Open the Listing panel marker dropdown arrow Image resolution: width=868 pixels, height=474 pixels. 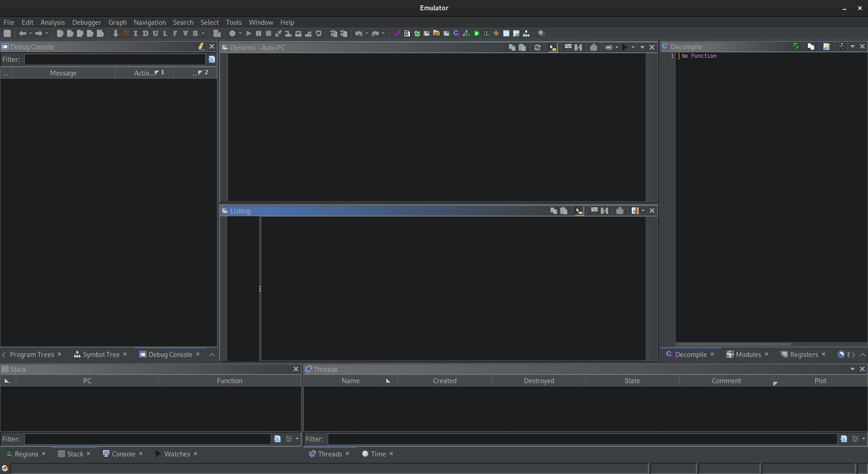coord(643,211)
